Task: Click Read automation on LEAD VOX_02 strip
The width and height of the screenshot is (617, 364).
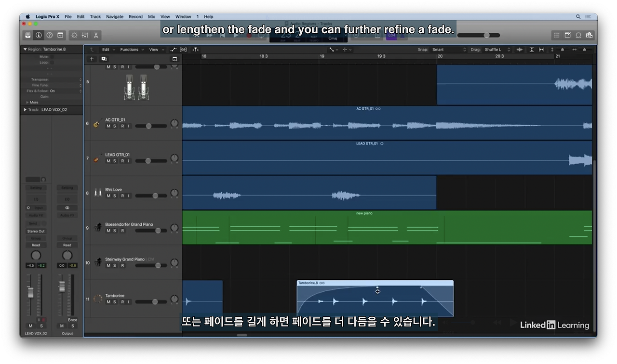Action: 36,245
